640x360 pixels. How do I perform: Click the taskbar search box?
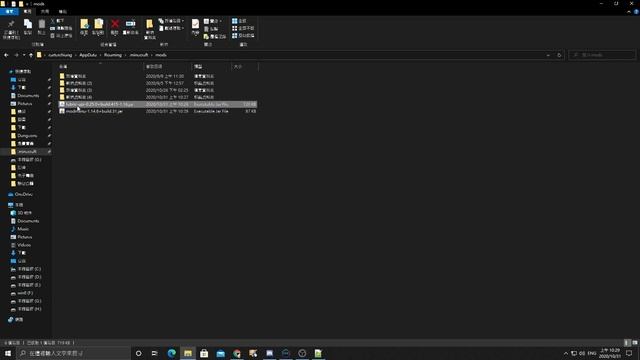(73, 353)
